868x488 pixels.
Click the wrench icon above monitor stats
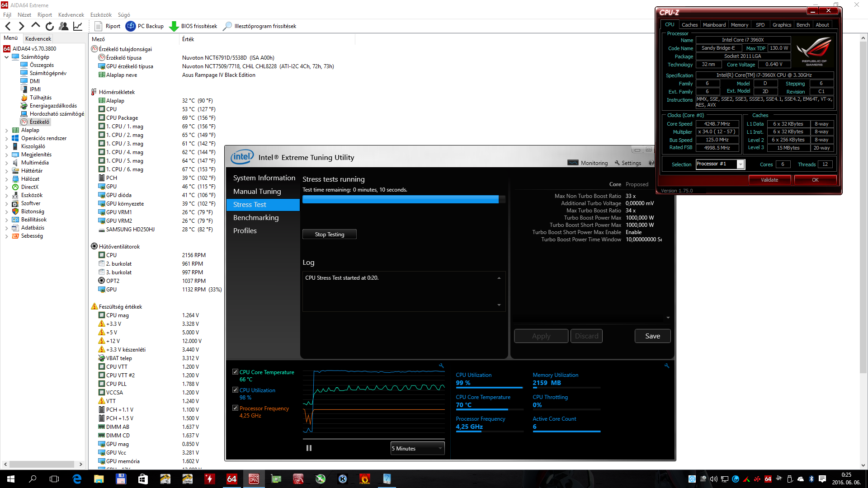click(666, 366)
